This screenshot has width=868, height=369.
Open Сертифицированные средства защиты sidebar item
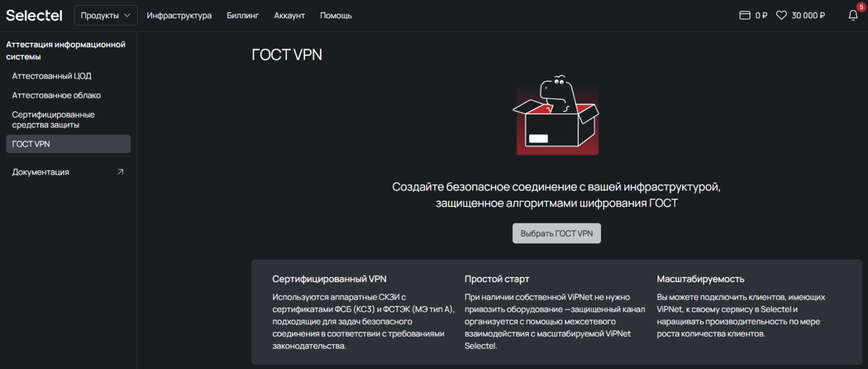coord(54,119)
